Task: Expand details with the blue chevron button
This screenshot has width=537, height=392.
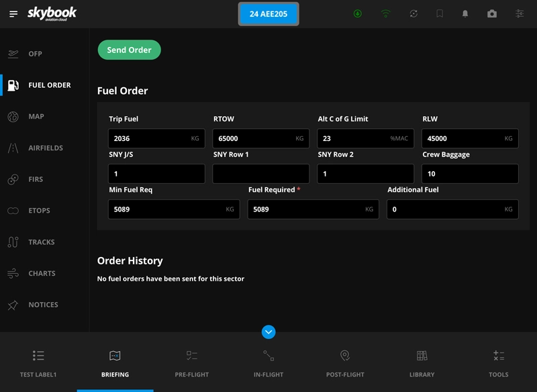Action: [x=268, y=331]
